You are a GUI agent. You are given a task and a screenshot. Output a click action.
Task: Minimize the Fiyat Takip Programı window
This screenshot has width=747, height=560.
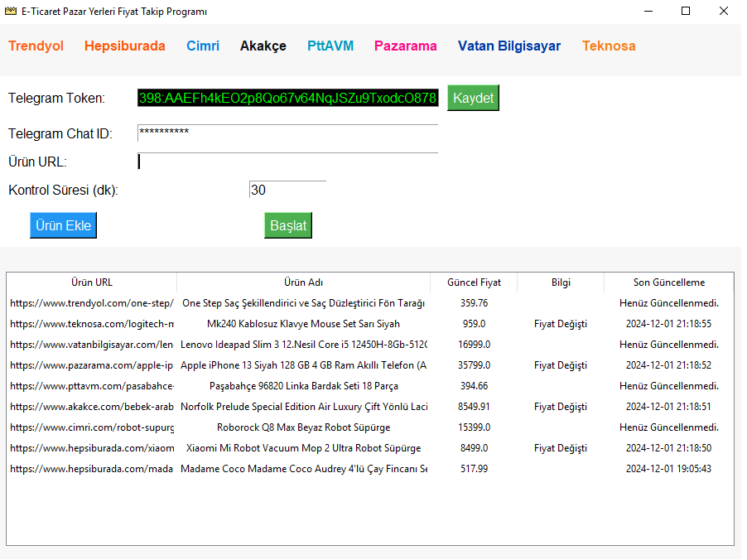coord(648,11)
